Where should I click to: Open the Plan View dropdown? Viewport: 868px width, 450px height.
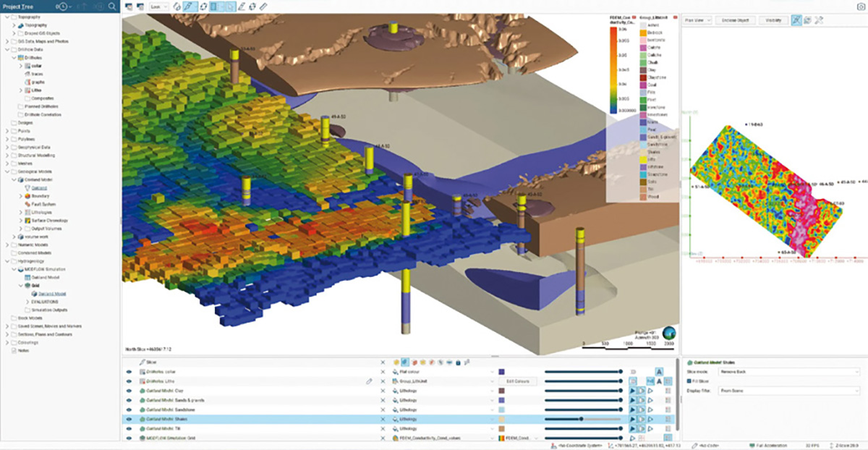click(x=699, y=20)
